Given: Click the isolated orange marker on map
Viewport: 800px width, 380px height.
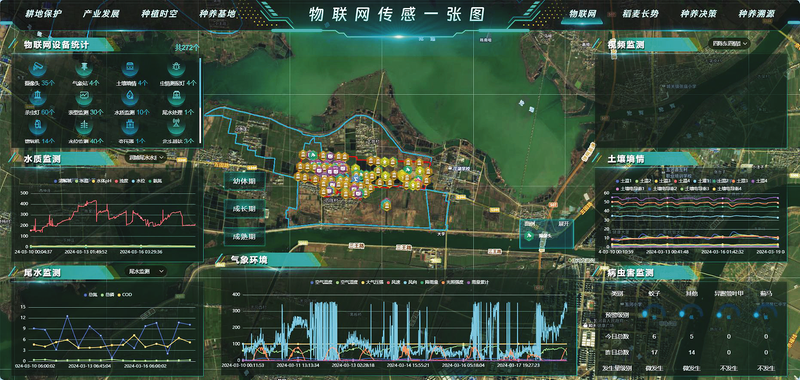Looking at the screenshot, I should (x=386, y=205).
